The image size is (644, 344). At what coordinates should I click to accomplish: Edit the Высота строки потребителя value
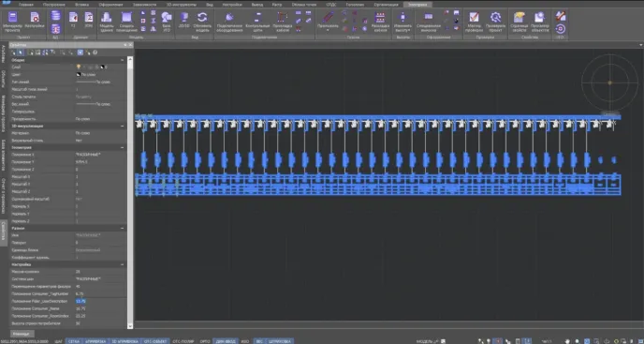coord(100,323)
